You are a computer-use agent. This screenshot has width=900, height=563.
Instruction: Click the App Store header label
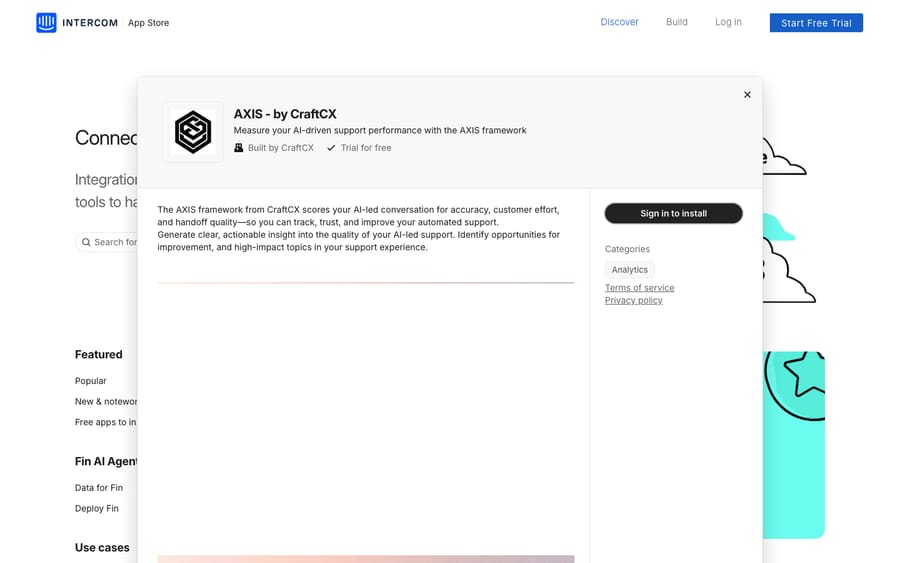[x=148, y=23]
